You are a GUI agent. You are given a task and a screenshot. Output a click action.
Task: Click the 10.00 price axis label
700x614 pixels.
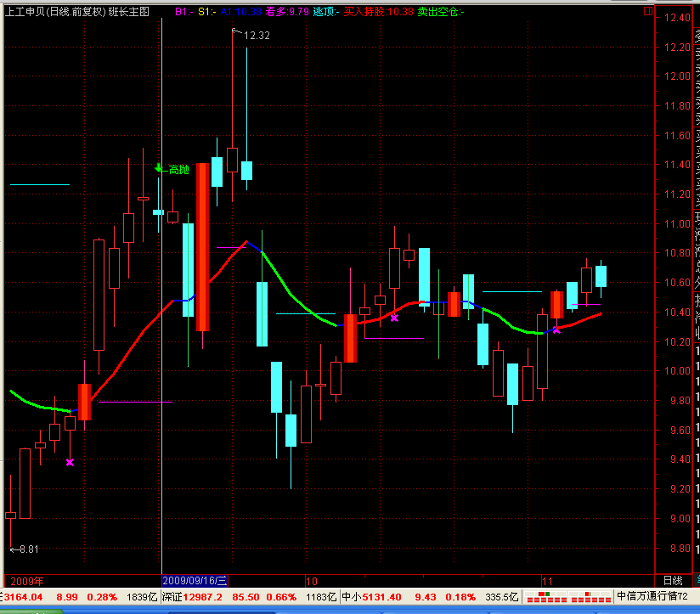coord(677,371)
